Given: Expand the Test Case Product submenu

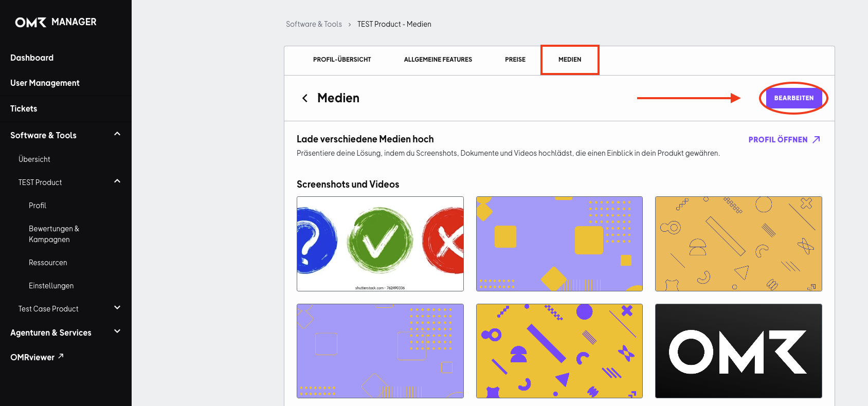Looking at the screenshot, I should 117,308.
